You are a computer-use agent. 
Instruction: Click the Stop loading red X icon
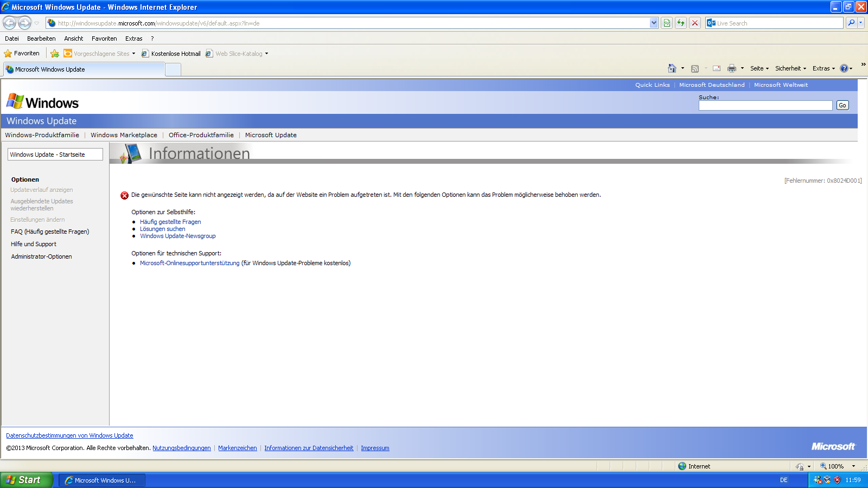click(x=695, y=23)
